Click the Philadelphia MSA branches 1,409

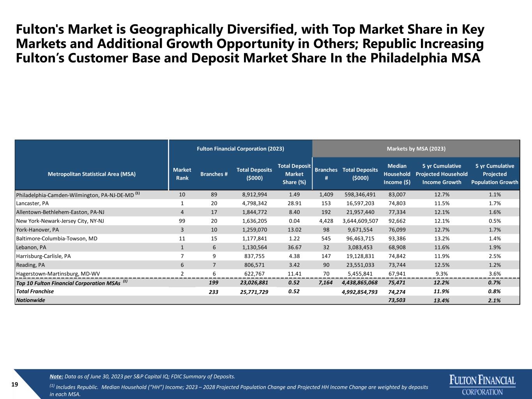(x=326, y=194)
